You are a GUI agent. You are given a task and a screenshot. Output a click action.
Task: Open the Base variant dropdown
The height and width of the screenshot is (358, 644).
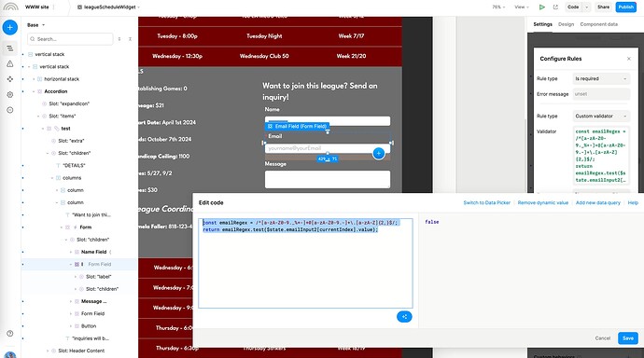click(36, 25)
